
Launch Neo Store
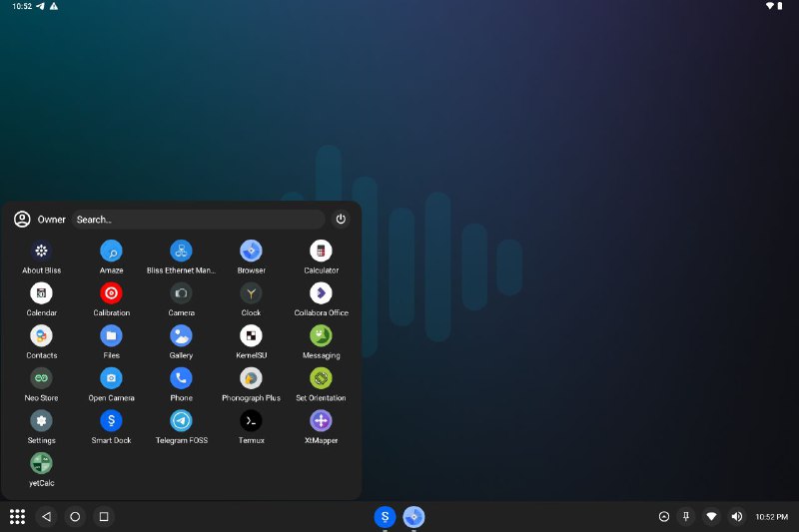[41, 378]
